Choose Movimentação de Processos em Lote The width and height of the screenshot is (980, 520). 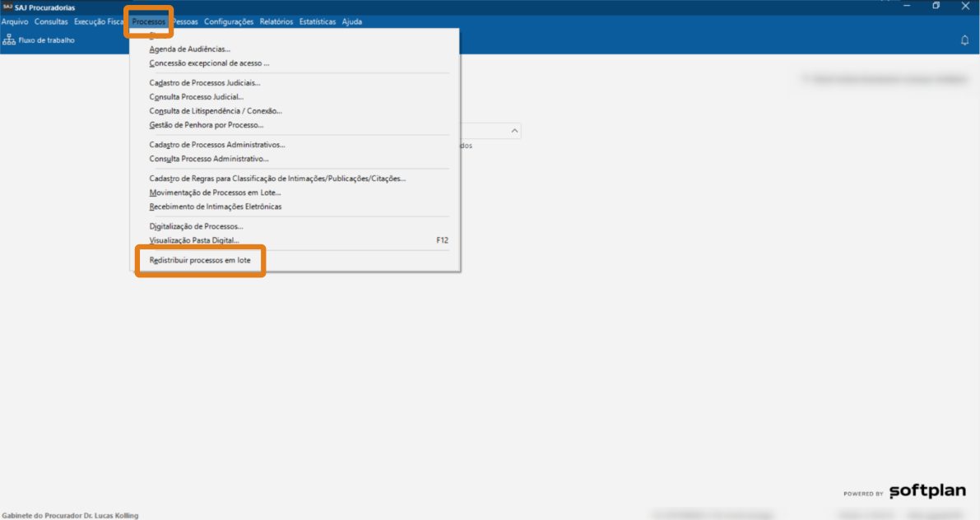[215, 193]
